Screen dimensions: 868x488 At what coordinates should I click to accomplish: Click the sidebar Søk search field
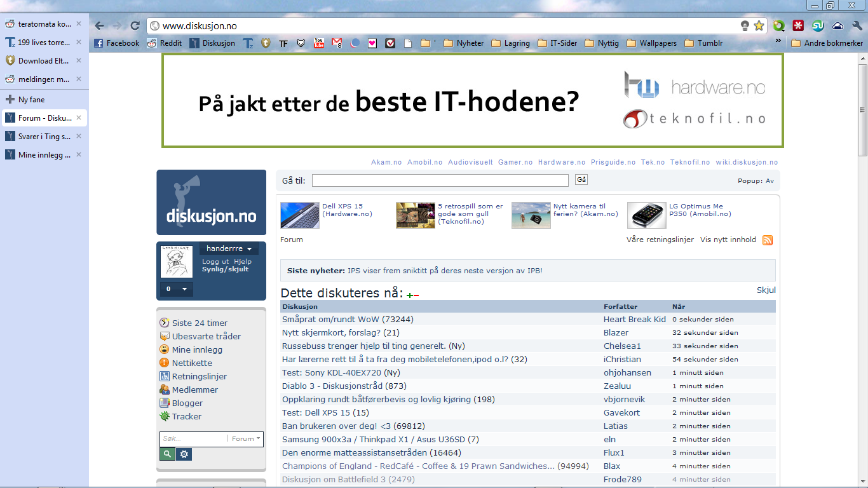[x=193, y=438]
